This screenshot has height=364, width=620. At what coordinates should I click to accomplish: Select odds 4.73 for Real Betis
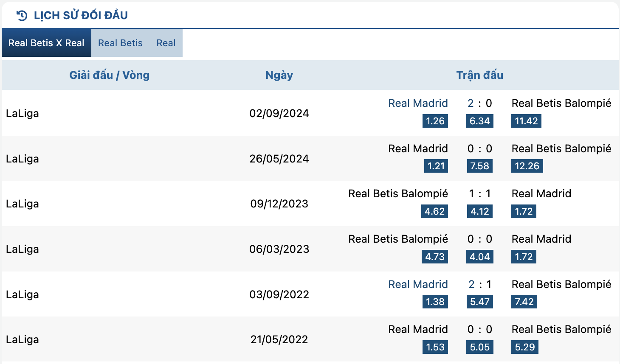(435, 257)
